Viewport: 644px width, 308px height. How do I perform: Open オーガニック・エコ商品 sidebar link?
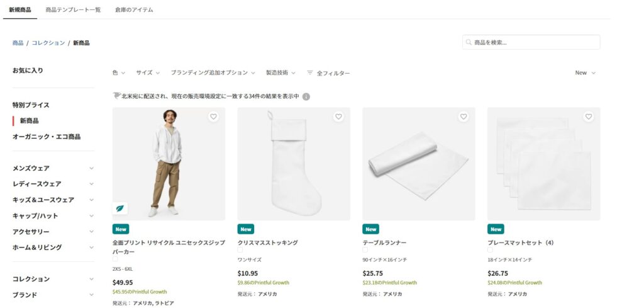(47, 137)
